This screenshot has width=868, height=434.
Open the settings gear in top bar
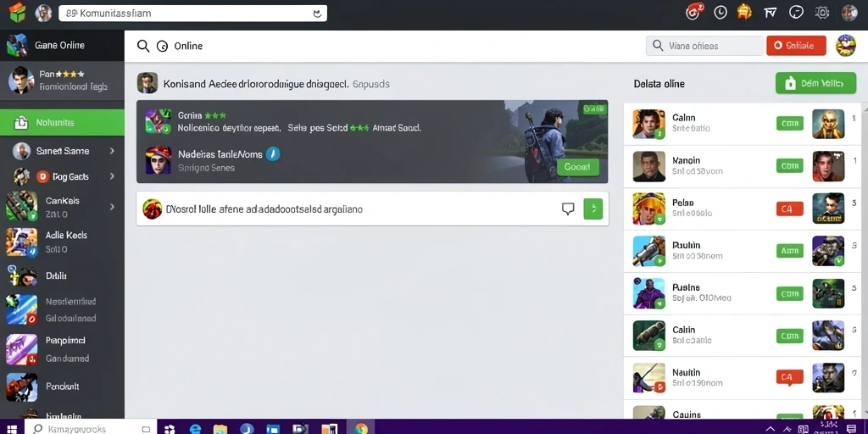(x=822, y=12)
